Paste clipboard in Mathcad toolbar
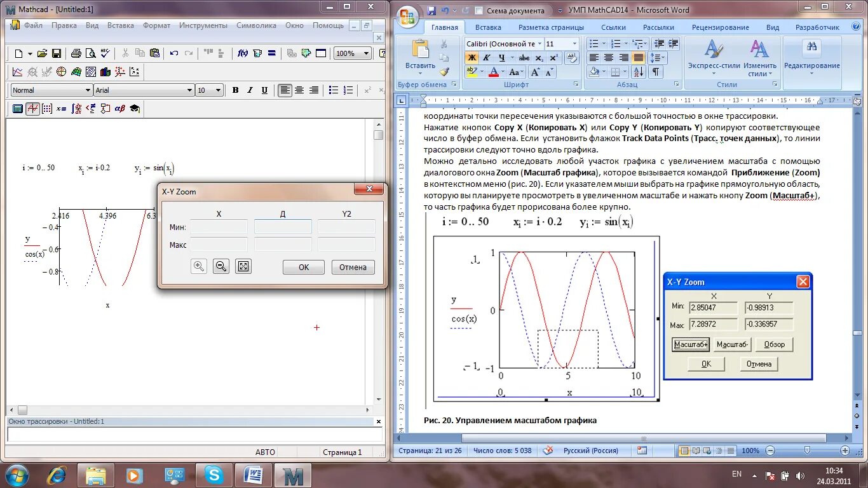Viewport: 868px width, 488px height. pyautogui.click(x=154, y=53)
